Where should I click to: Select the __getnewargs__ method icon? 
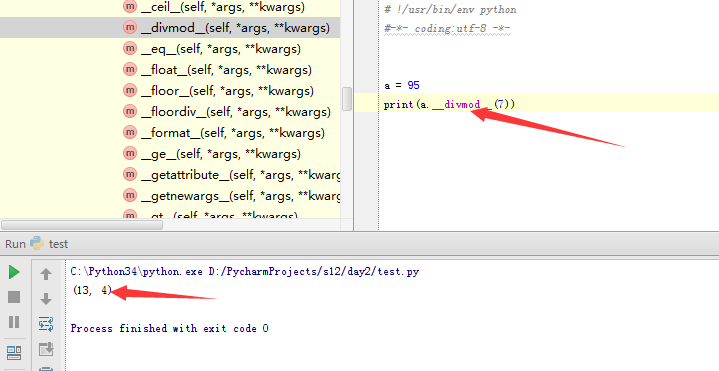click(x=130, y=195)
